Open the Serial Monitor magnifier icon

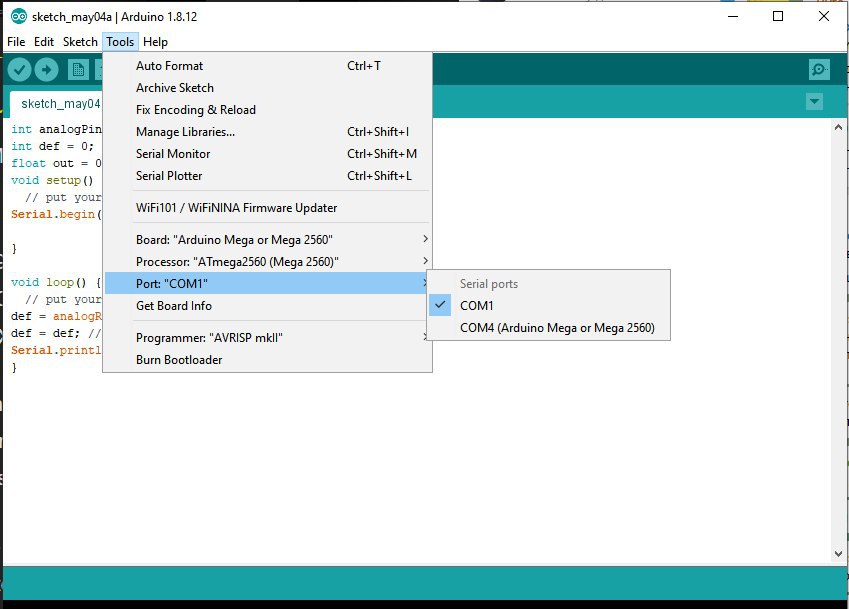[819, 69]
